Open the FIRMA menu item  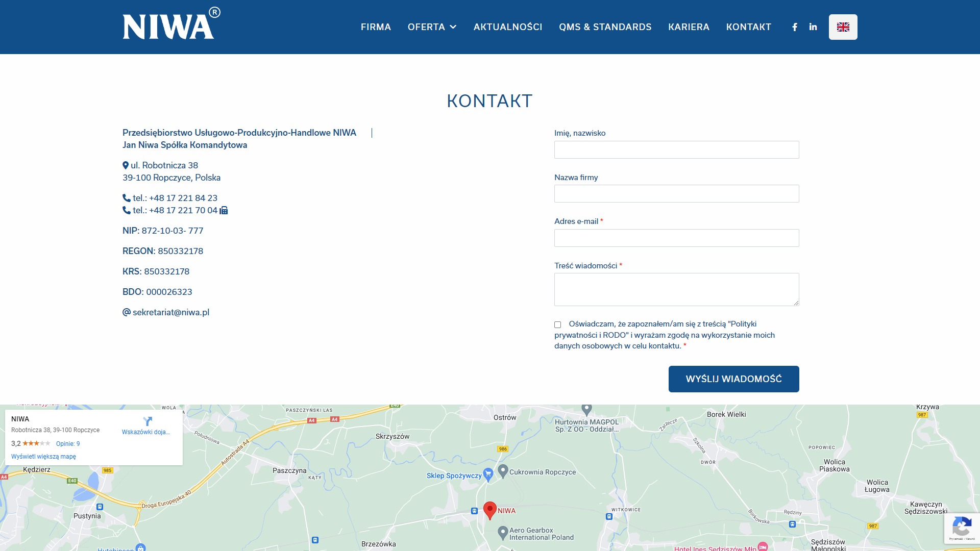376,27
